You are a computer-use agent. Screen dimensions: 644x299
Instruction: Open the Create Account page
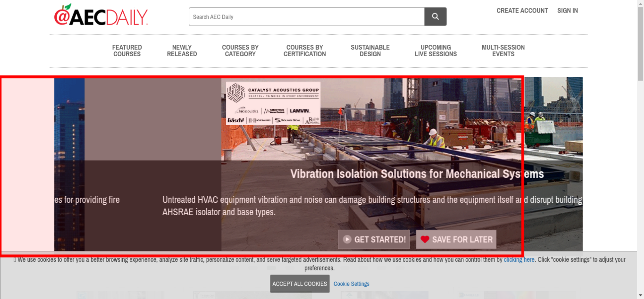point(522,11)
